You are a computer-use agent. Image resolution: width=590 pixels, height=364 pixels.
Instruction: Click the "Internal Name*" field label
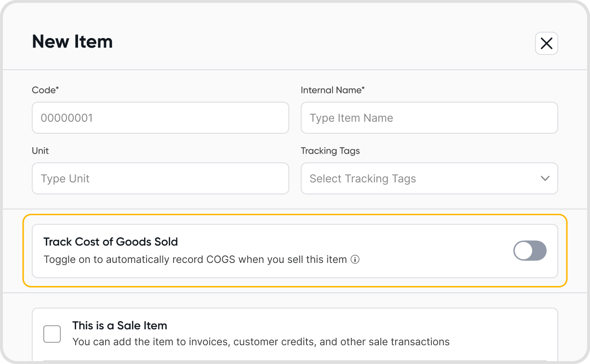(x=333, y=90)
